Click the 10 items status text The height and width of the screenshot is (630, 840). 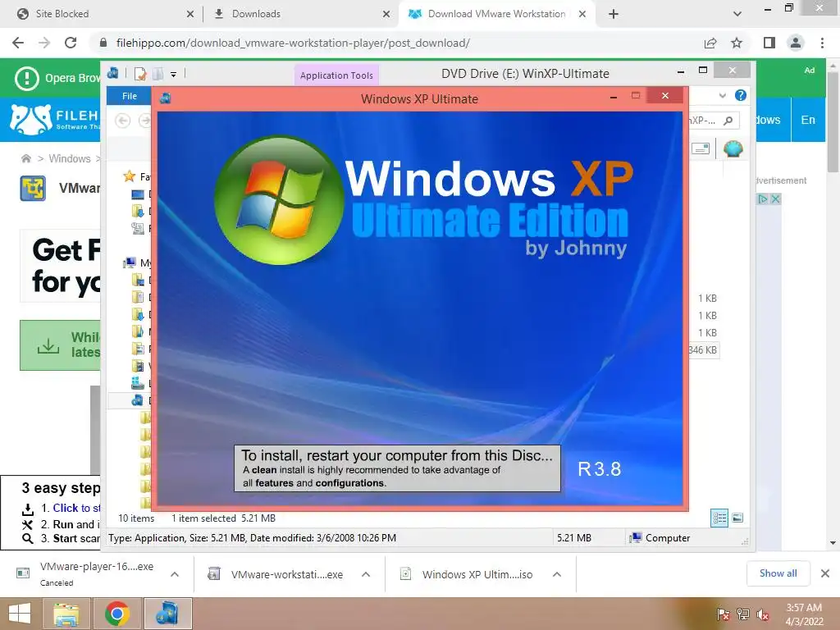coord(136,518)
